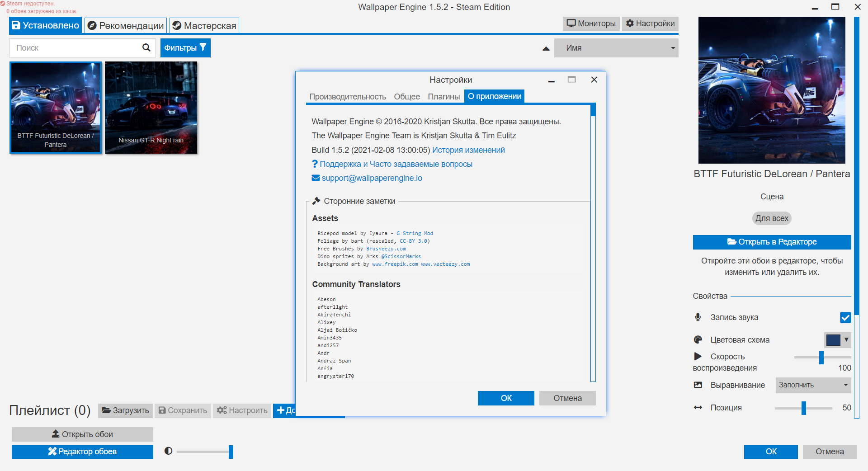The height and width of the screenshot is (471, 868).
Task: Click the horizontal arrows icon beside Позиция
Action: pyautogui.click(x=698, y=407)
